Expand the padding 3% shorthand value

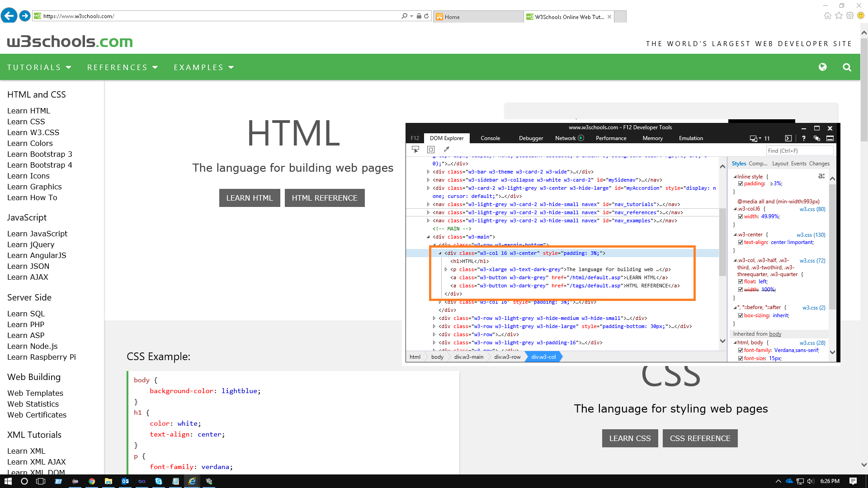(x=772, y=183)
